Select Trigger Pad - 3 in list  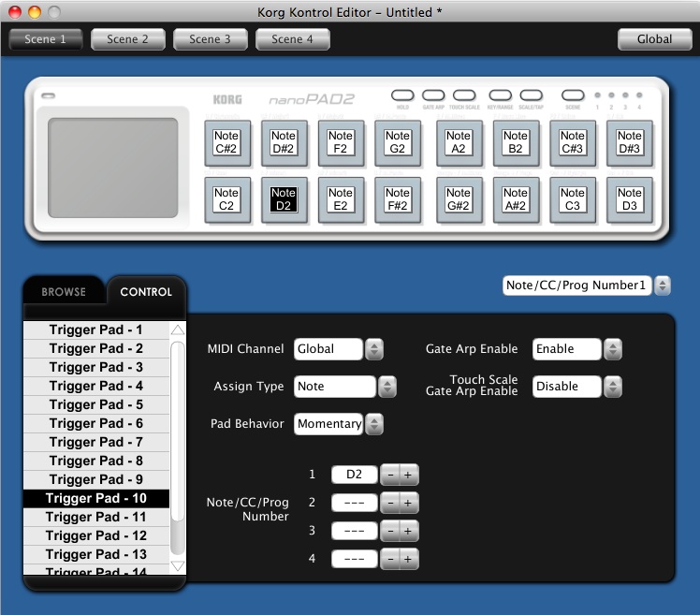(96, 367)
